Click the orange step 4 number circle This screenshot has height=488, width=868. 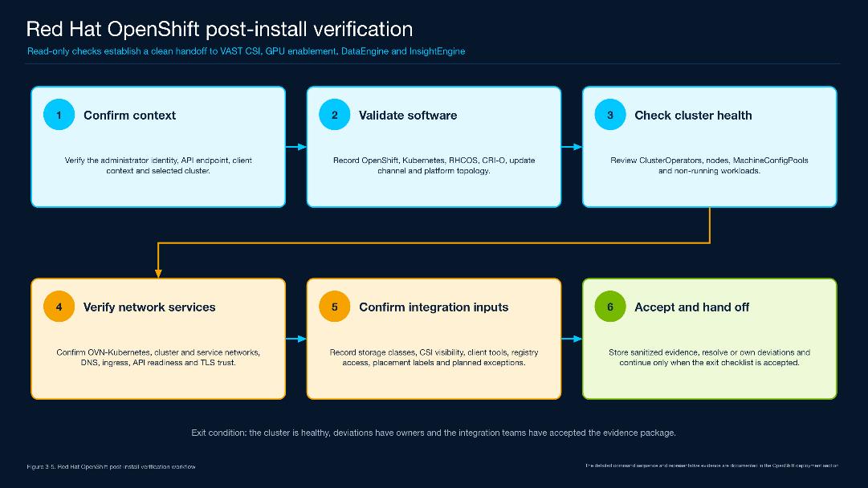[59, 307]
